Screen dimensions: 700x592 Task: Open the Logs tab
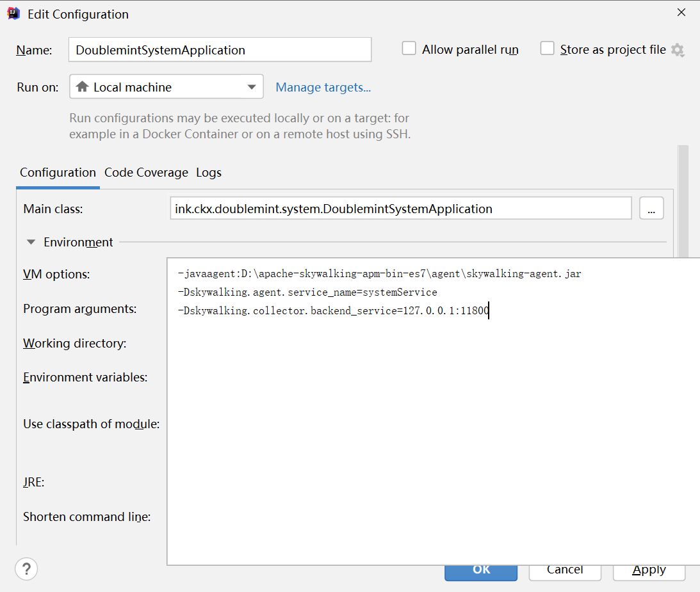(x=209, y=173)
